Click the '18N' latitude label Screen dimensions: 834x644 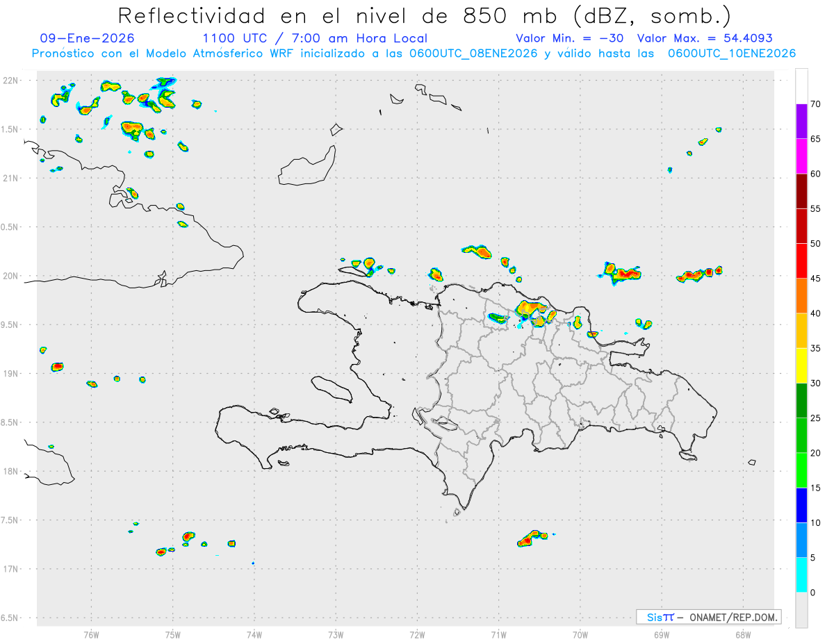[10, 472]
